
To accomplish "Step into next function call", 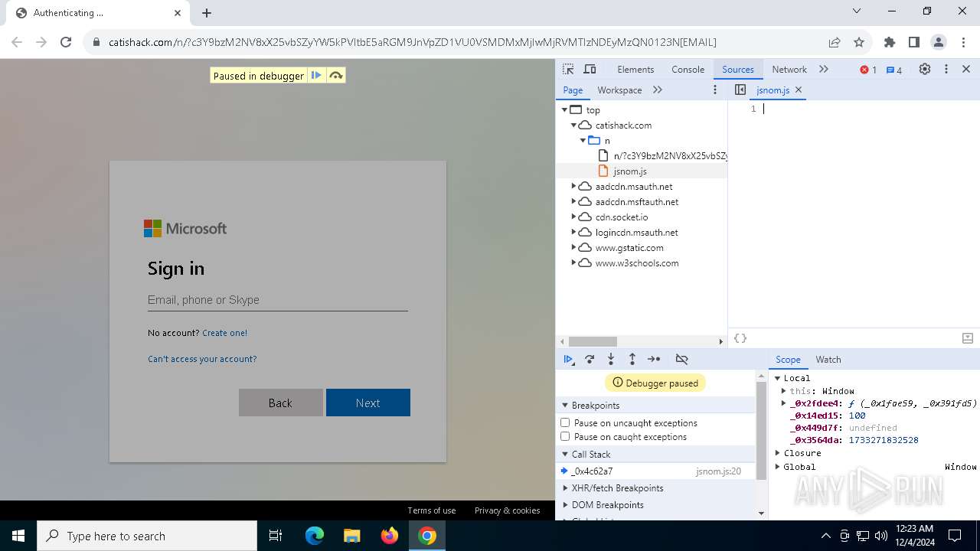I will point(611,359).
